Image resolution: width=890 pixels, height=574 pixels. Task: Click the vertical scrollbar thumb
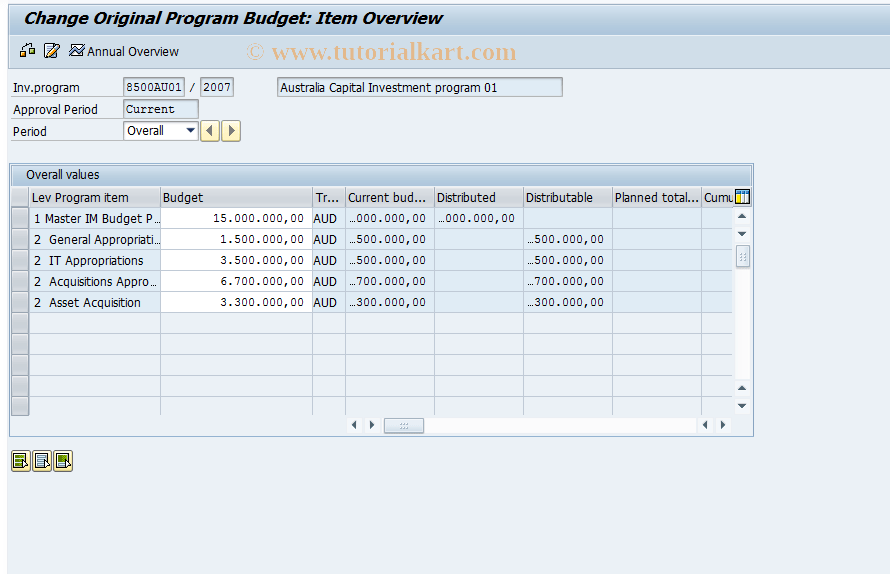pos(742,256)
